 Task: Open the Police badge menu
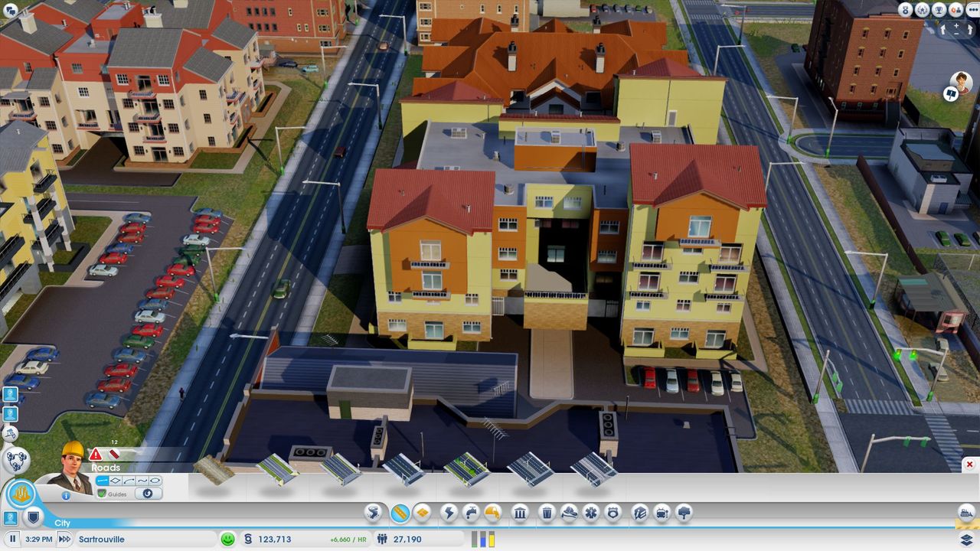tap(612, 513)
